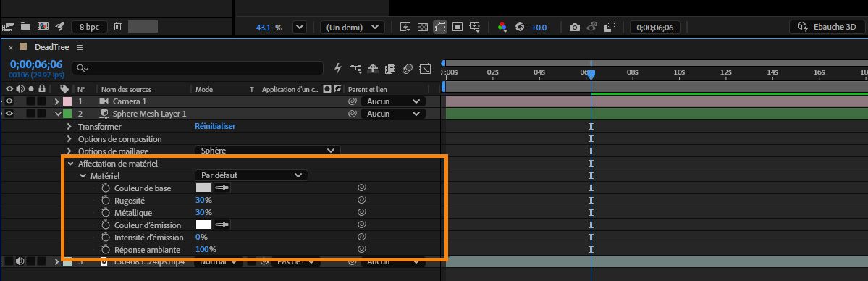Screen dimensions: 868x281
Task: Select the DeadTree composition tab
Action: point(51,47)
